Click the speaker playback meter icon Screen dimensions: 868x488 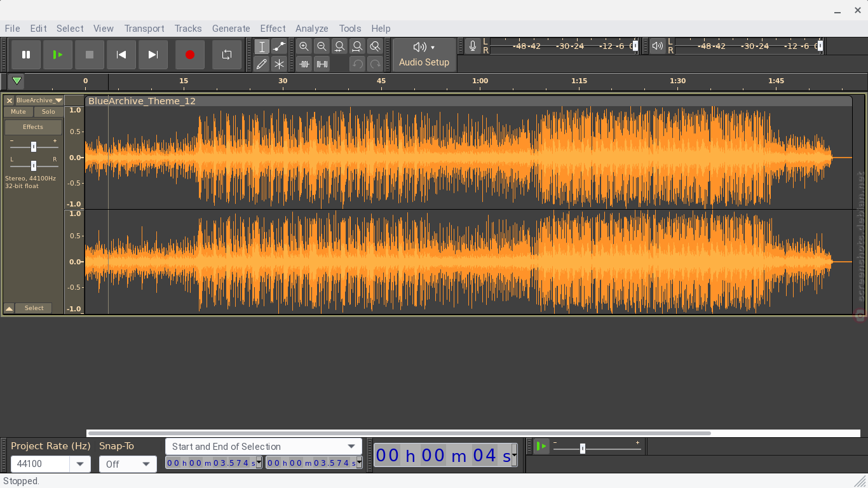(x=658, y=46)
